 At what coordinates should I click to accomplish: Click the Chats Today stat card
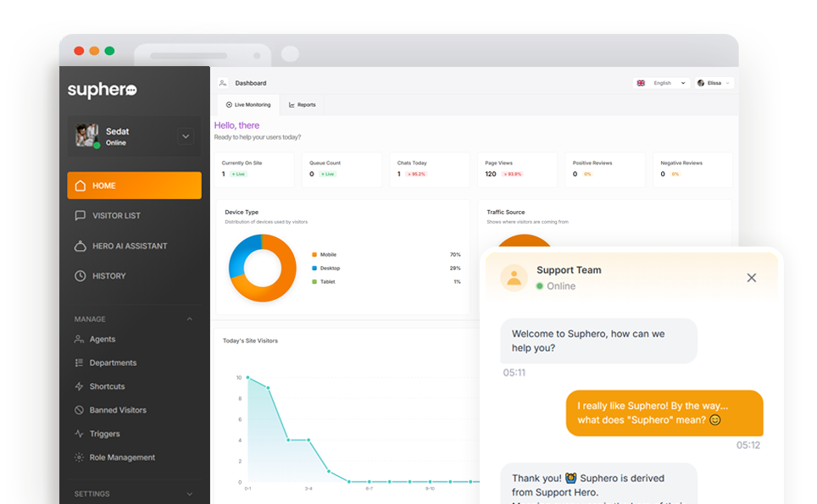[430, 169]
